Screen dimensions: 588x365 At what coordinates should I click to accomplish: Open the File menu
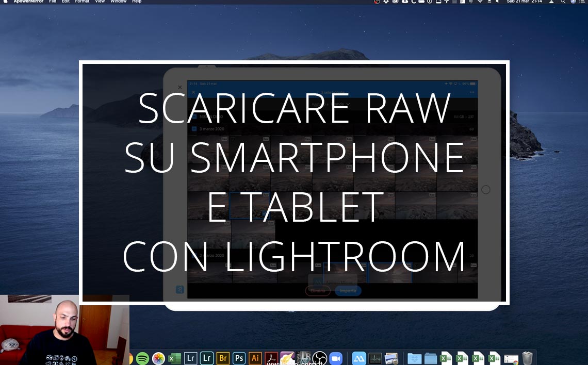(53, 2)
